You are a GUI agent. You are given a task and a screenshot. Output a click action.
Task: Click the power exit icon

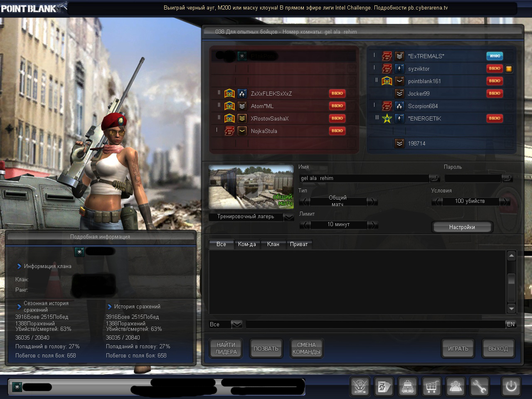(511, 387)
